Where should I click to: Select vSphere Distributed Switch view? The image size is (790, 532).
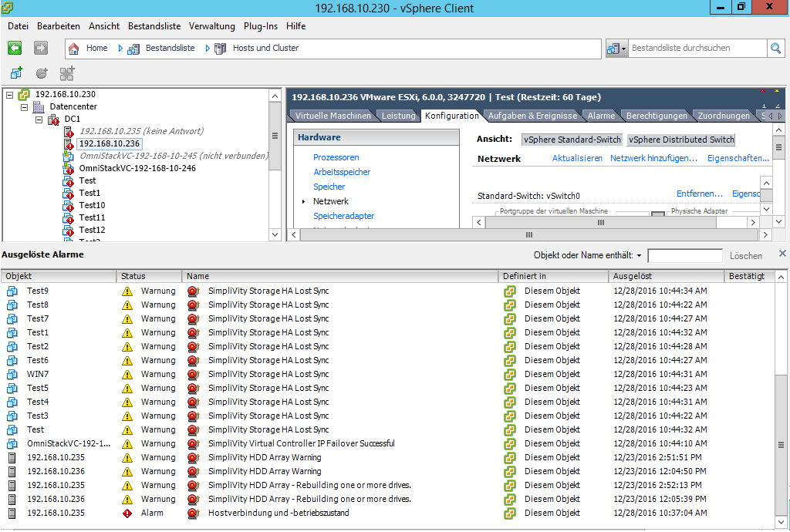pyautogui.click(x=681, y=140)
